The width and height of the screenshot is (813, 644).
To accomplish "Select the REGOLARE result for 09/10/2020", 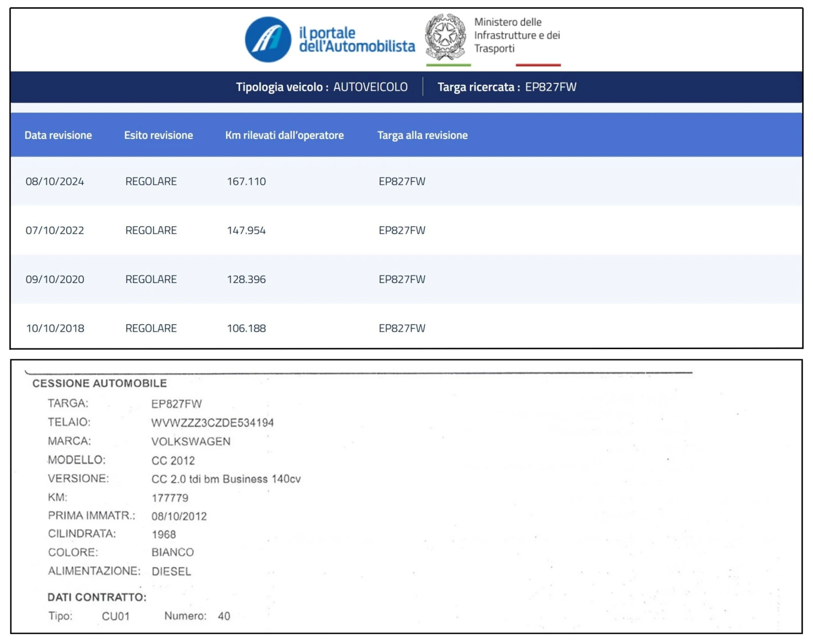I will pyautogui.click(x=151, y=280).
